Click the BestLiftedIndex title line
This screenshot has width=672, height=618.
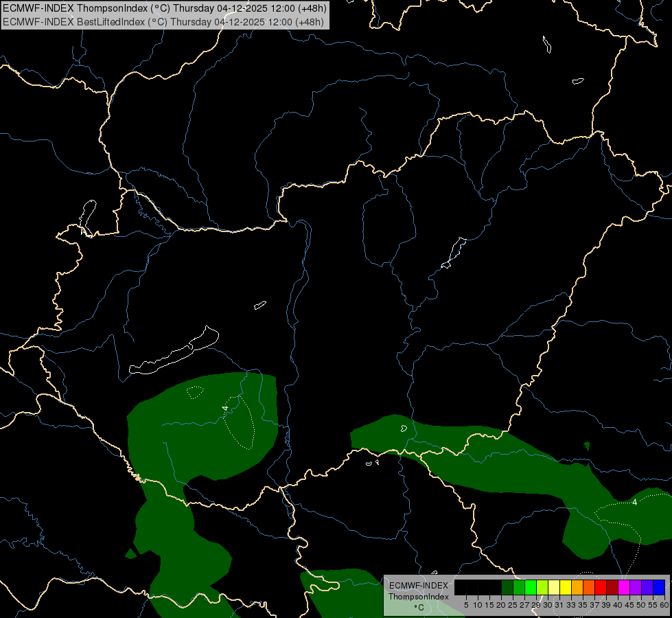coord(163,22)
